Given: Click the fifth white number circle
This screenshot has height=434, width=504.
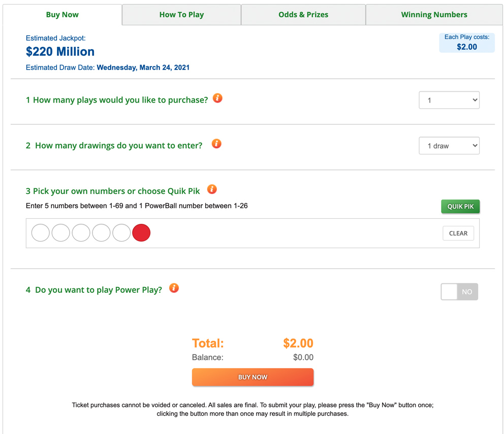Looking at the screenshot, I should [x=121, y=232].
